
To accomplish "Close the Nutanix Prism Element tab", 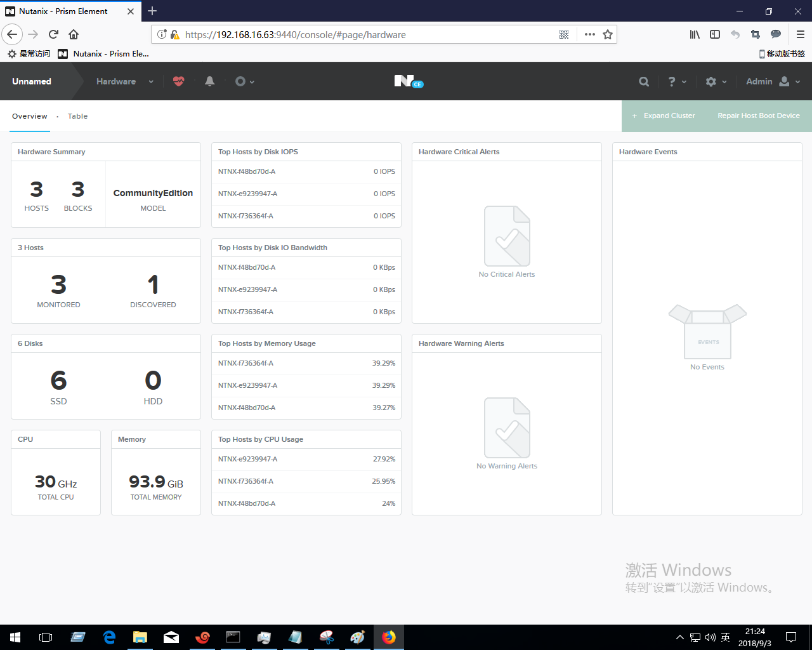I will [x=131, y=11].
